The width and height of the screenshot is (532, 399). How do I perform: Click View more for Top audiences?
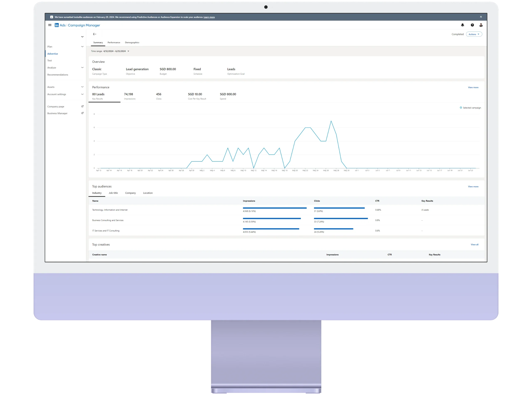473,186
